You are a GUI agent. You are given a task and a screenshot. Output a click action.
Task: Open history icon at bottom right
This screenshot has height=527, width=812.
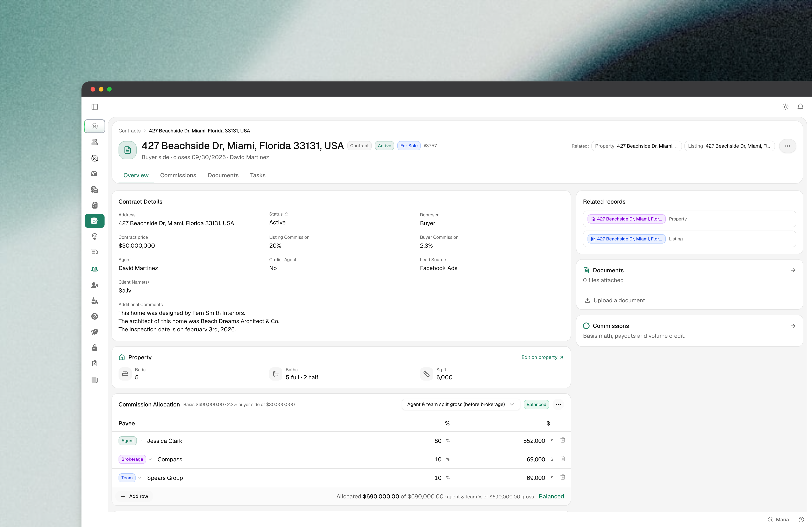click(801, 520)
